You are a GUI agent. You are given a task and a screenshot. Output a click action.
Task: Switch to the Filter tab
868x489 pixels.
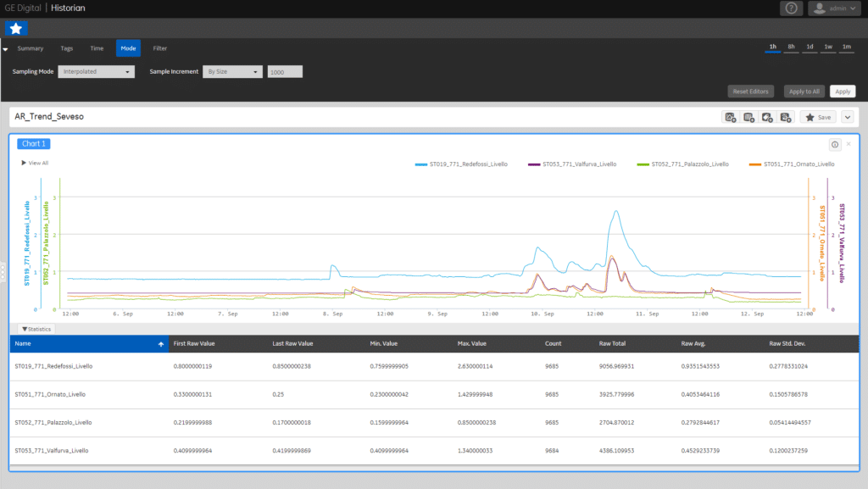pos(160,48)
